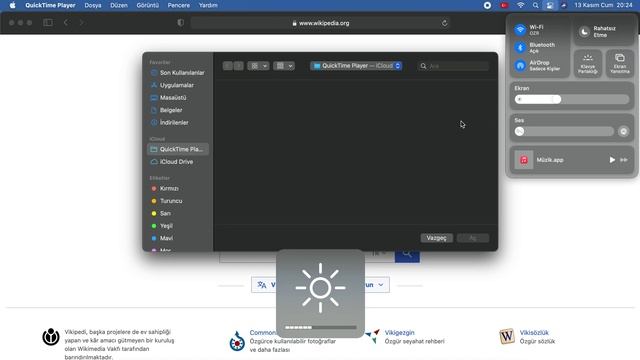Click the Commons logo icon
640x360 pixels.
pos(237,341)
